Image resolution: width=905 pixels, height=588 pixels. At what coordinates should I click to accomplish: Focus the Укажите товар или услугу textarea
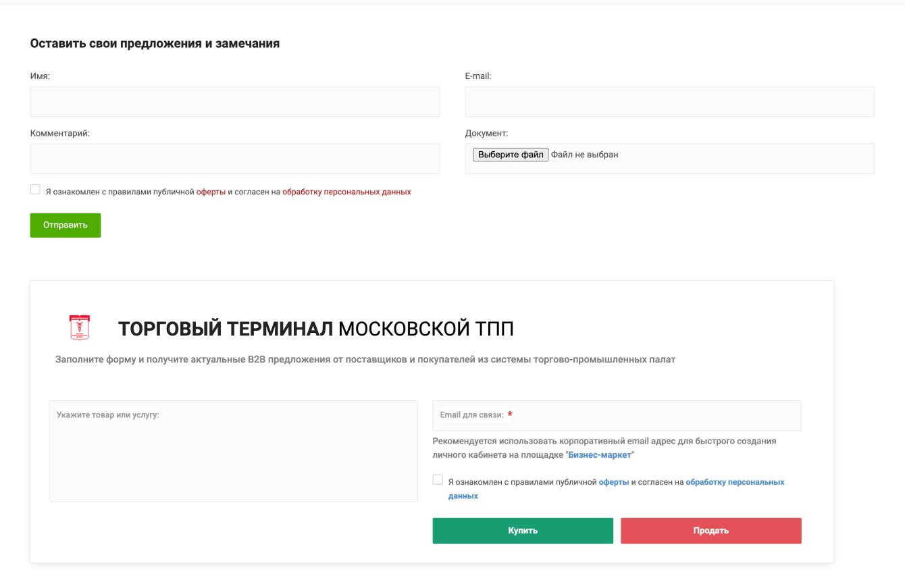click(234, 451)
